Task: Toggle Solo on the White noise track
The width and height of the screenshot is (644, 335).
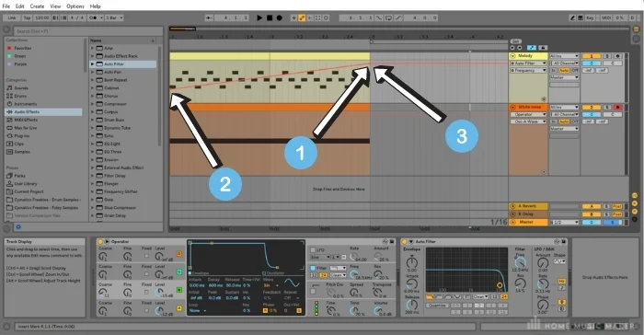Action: 607,108
